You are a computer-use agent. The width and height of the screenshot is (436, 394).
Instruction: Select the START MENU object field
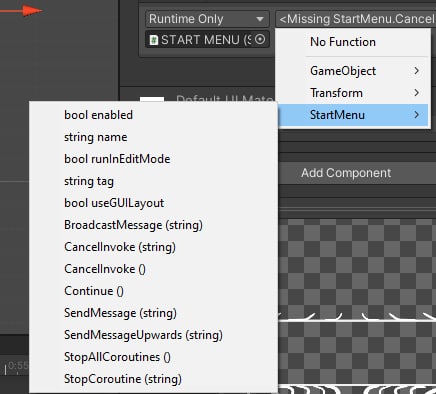207,40
